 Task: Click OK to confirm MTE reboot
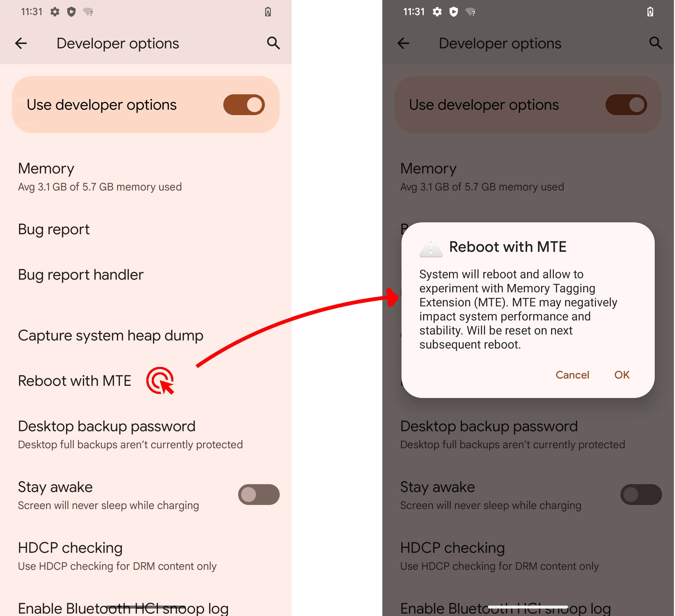[x=622, y=375]
